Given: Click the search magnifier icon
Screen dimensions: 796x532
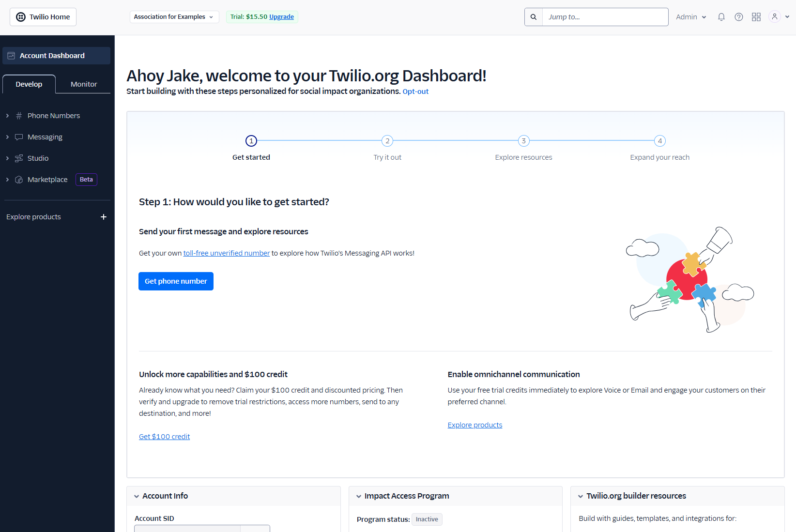Looking at the screenshot, I should coord(533,16).
